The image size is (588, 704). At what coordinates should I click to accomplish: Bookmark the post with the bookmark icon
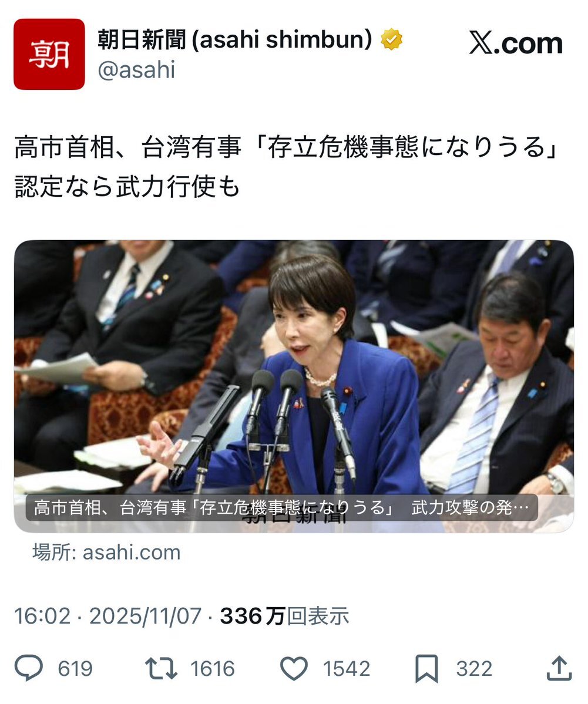pos(426,669)
